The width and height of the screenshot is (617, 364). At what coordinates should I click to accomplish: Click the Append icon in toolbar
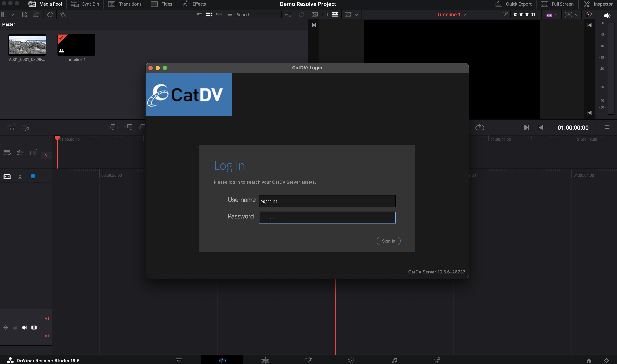tap(128, 127)
